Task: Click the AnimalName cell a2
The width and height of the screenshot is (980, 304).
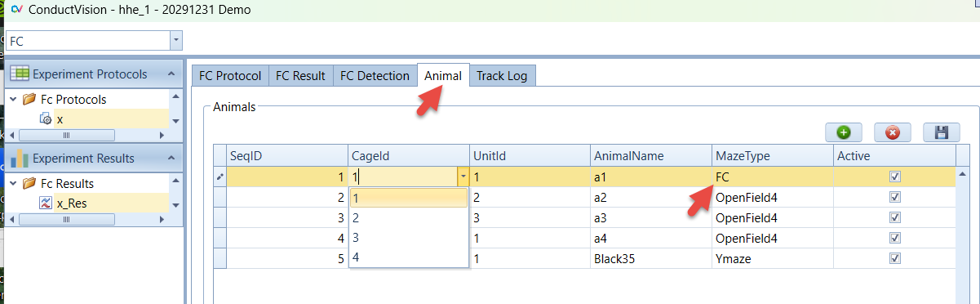Action: pos(651,197)
